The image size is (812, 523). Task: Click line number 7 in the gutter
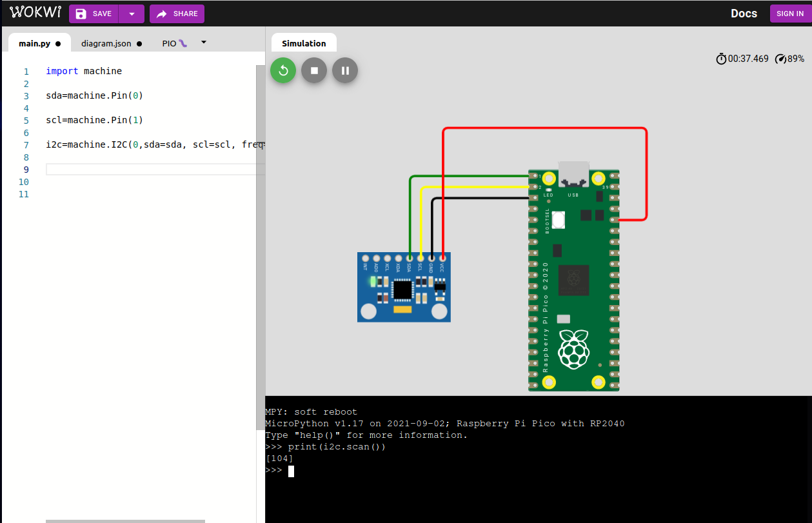26,144
